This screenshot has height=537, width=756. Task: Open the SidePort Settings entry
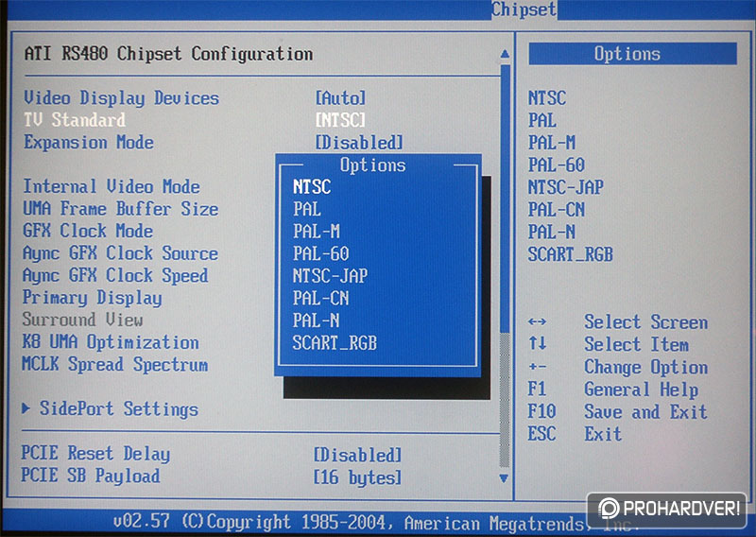coord(119,408)
